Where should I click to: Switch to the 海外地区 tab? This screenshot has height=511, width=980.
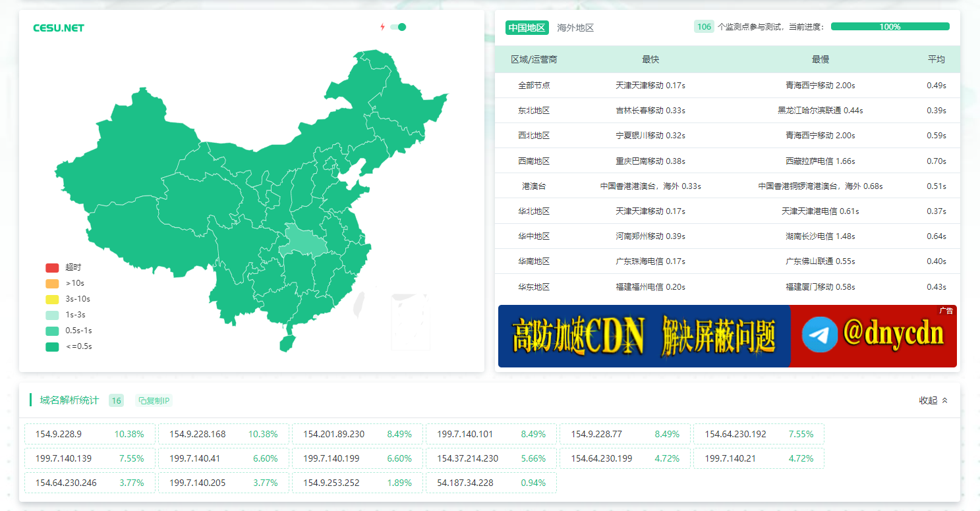pos(575,28)
